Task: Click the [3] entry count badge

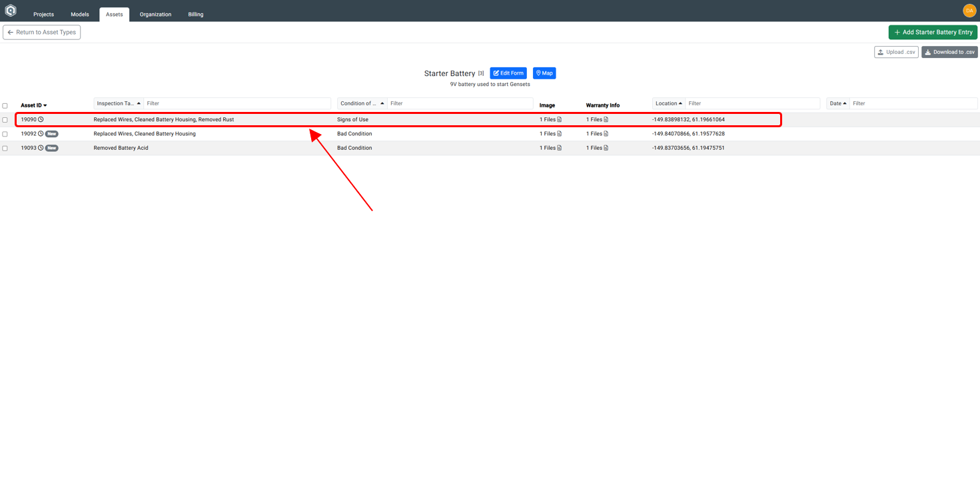Action: (481, 73)
